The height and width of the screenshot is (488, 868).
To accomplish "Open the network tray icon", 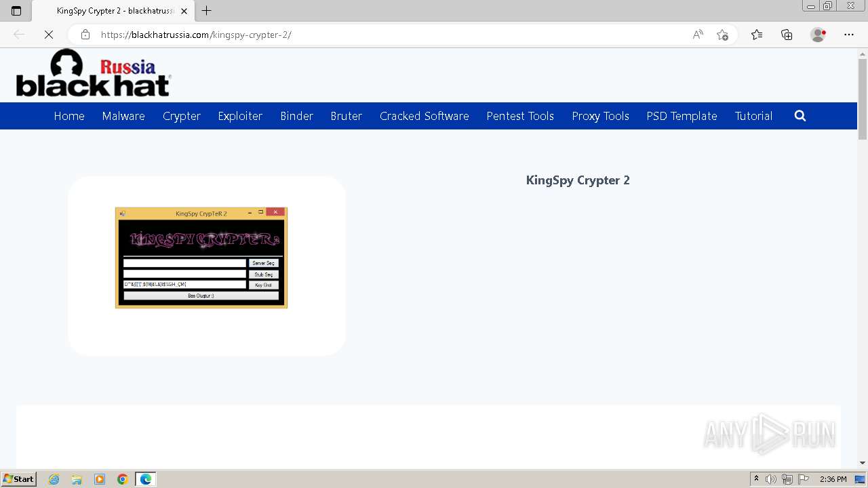I will pos(787,479).
